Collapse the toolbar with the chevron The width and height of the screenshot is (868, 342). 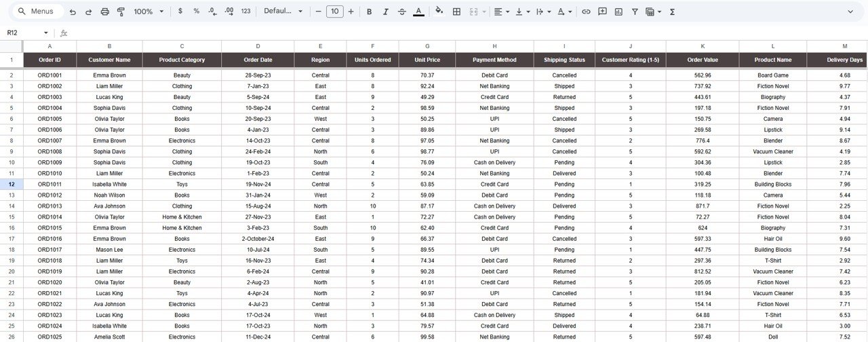[x=850, y=12]
